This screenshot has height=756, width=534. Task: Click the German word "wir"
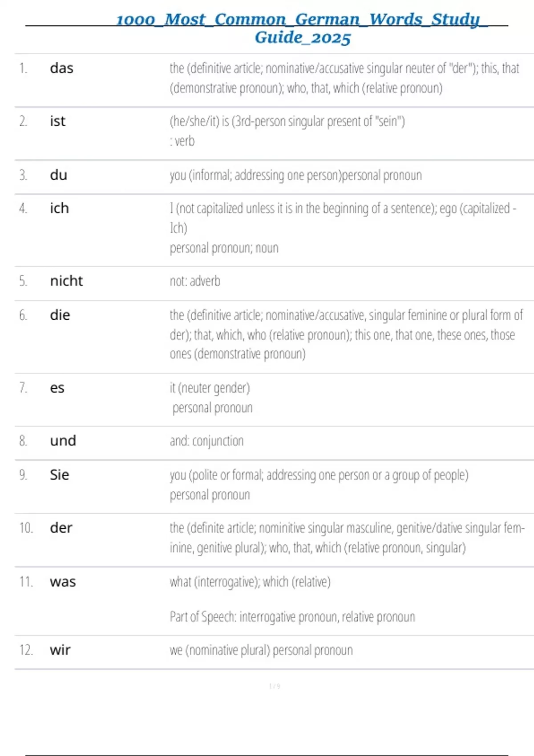(x=60, y=650)
